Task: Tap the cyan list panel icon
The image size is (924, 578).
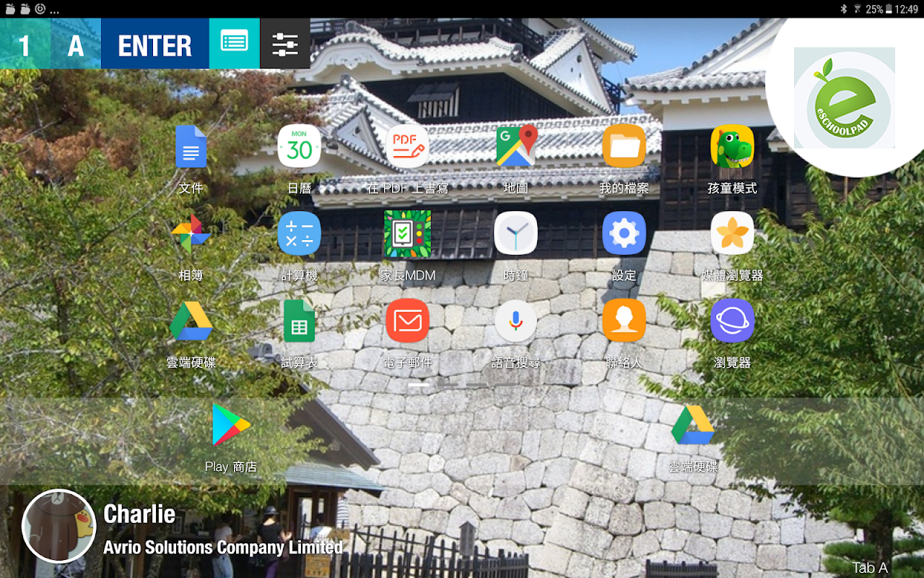Action: 235,43
